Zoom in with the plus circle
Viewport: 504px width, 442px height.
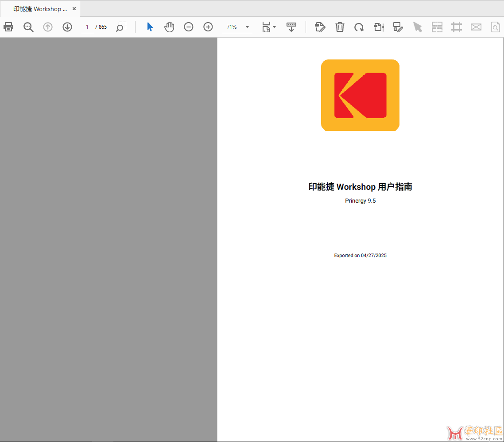[x=208, y=27]
